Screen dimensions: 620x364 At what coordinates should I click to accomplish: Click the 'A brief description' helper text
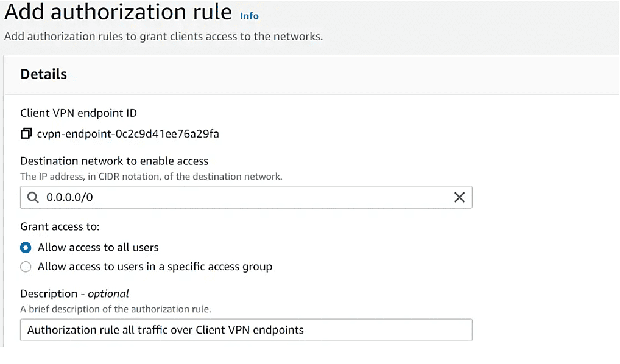(x=116, y=309)
